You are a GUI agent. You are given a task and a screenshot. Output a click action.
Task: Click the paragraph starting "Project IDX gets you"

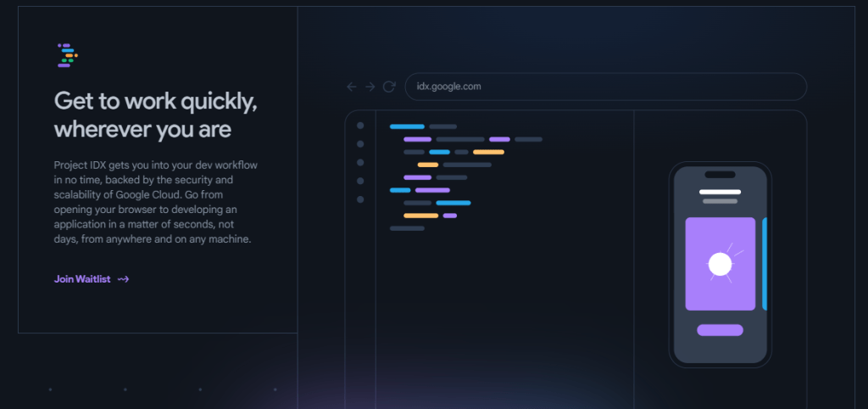pyautogui.click(x=156, y=202)
